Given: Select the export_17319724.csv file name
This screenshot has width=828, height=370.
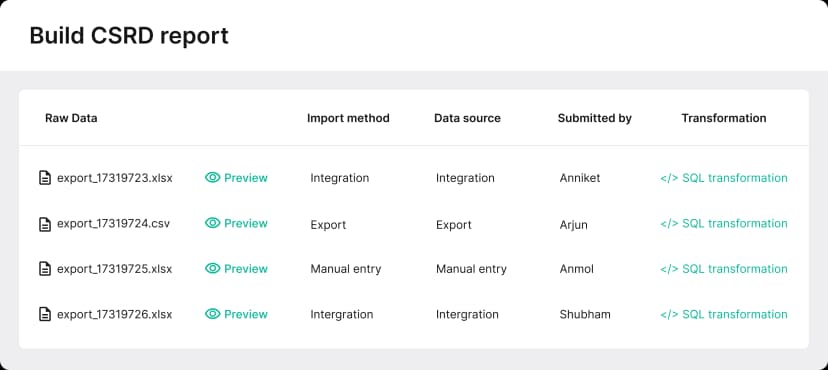Looking at the screenshot, I should pyautogui.click(x=114, y=224).
